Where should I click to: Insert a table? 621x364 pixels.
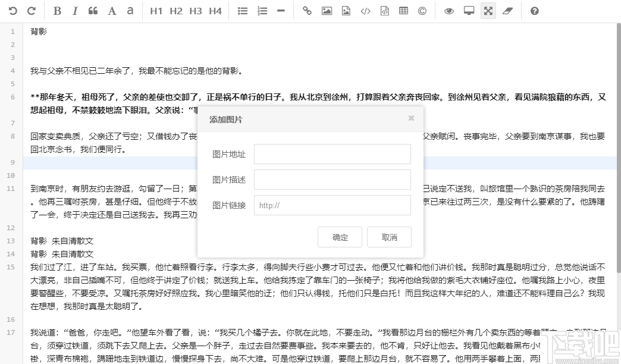tap(403, 10)
